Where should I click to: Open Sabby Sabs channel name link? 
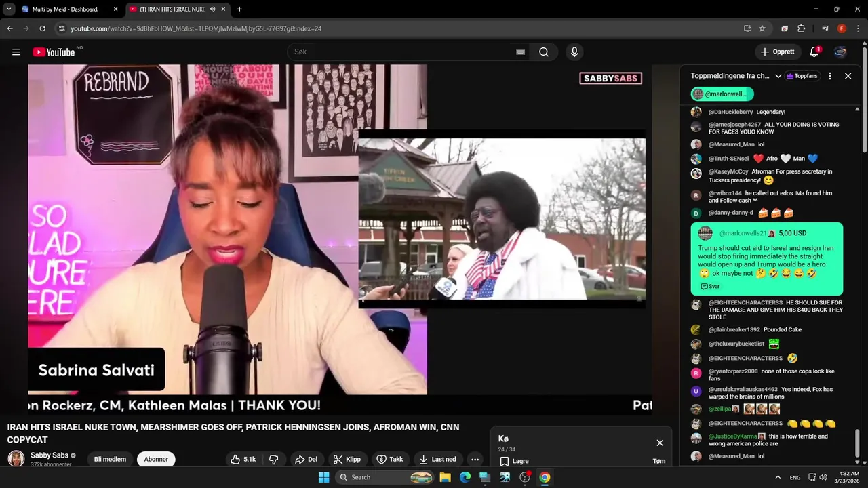[50, 455]
